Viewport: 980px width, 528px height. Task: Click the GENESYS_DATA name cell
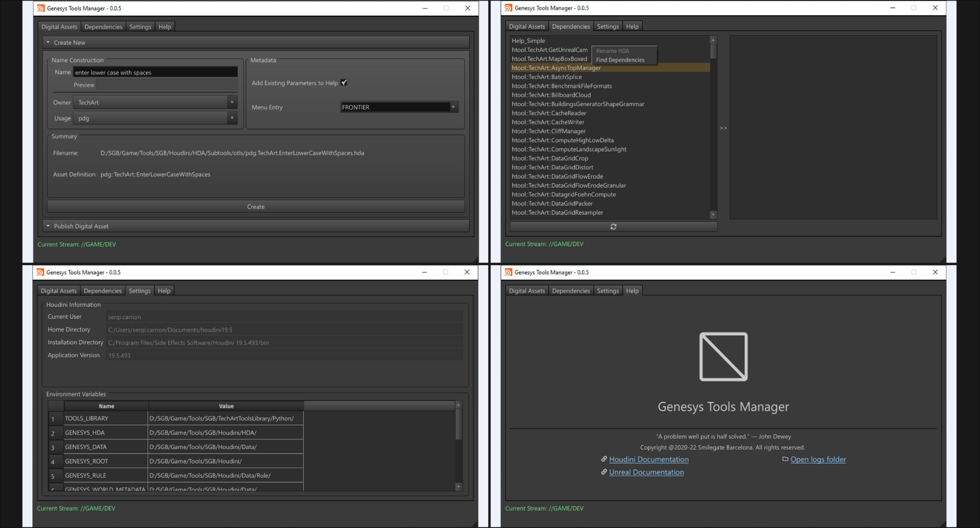(106, 447)
